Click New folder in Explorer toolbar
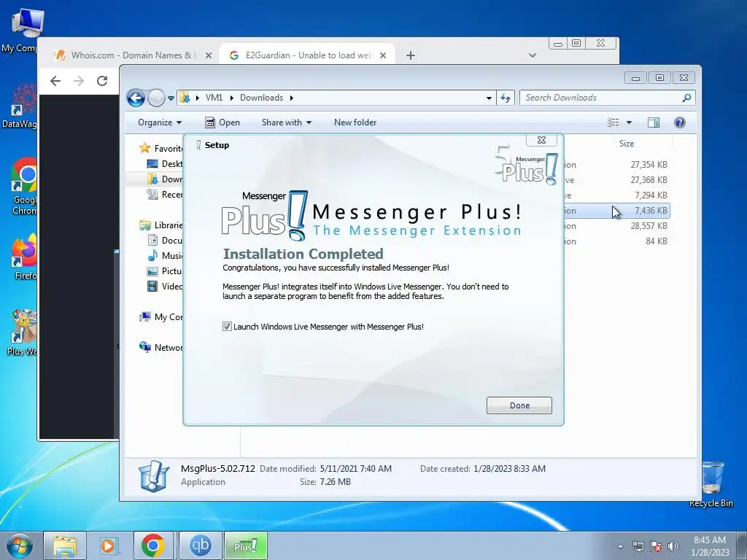The width and height of the screenshot is (747, 560). pos(355,122)
